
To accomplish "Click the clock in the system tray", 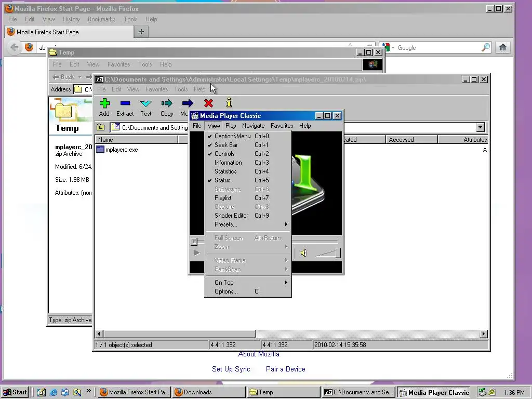I will [x=514, y=393].
